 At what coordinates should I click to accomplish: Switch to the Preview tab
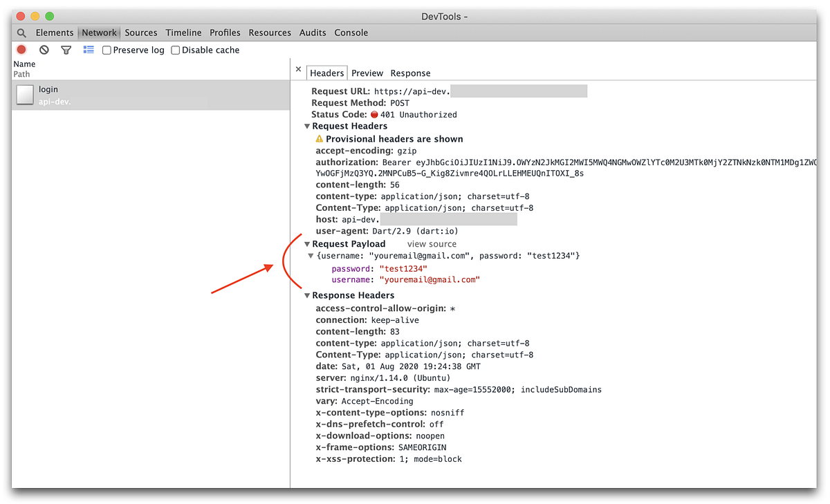(x=367, y=72)
